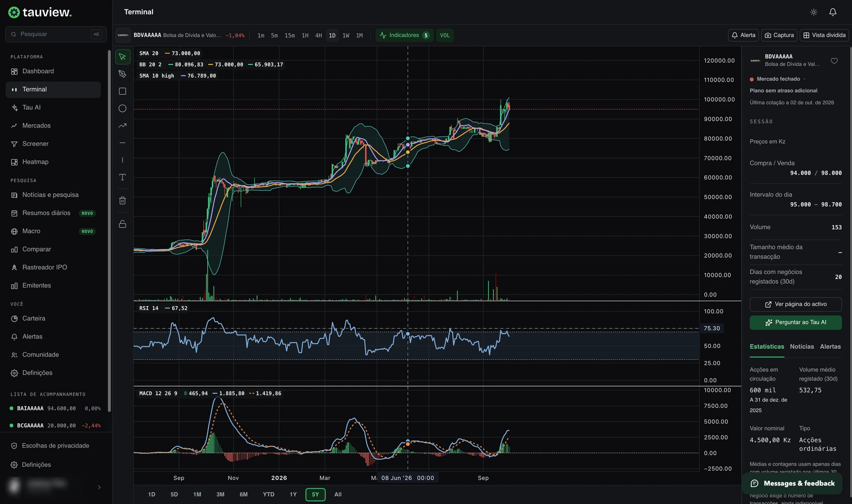Select the YTD range button
Image resolution: width=852 pixels, height=504 pixels.
coord(268,494)
